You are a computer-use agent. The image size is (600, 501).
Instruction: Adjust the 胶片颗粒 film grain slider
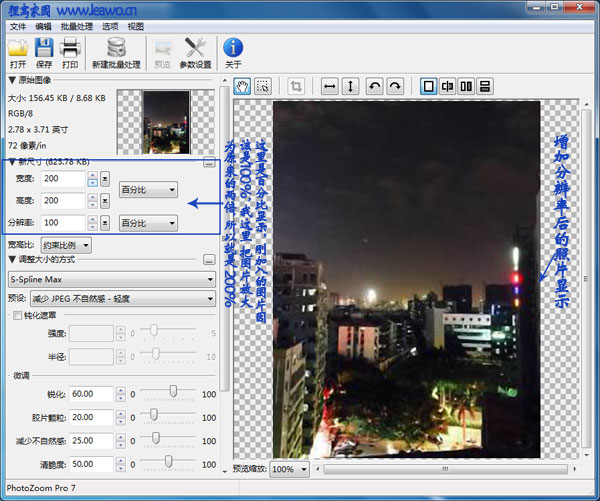coord(153,415)
